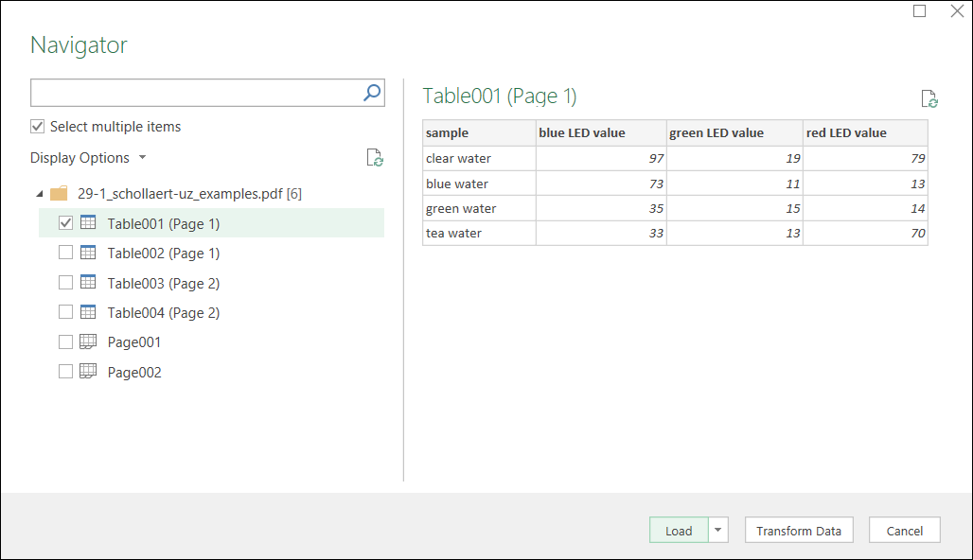This screenshot has height=560, width=973.
Task: Click the 'clear water' cell
Action: click(x=479, y=158)
